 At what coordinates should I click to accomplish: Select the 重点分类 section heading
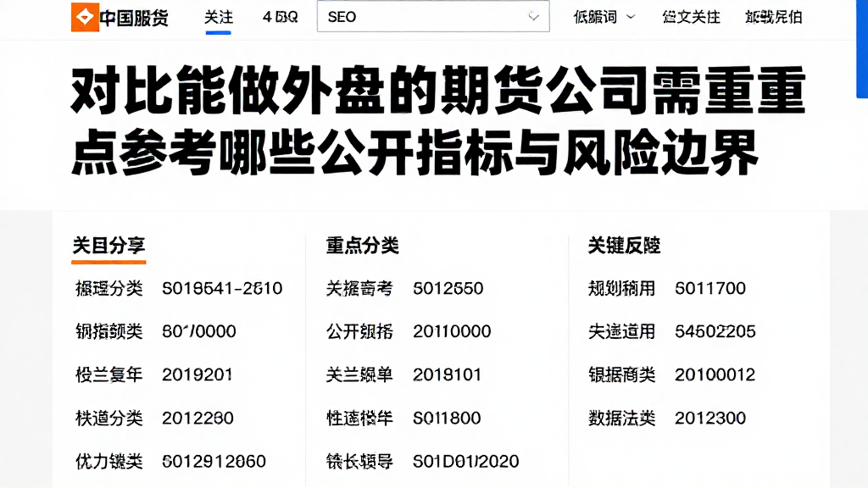click(x=363, y=245)
